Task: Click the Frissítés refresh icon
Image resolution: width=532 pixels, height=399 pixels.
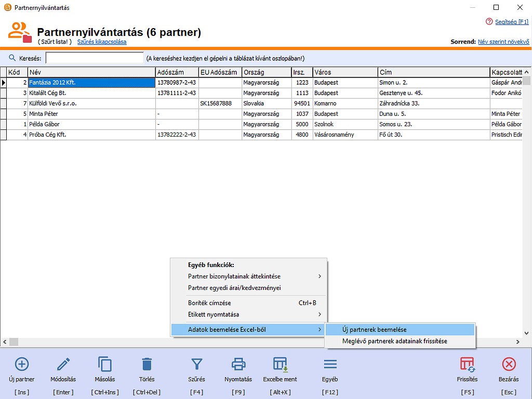Action: coord(467,364)
